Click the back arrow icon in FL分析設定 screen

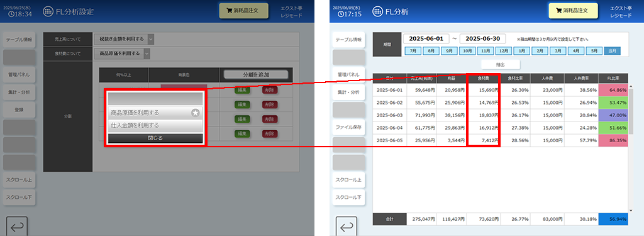pos(17,226)
